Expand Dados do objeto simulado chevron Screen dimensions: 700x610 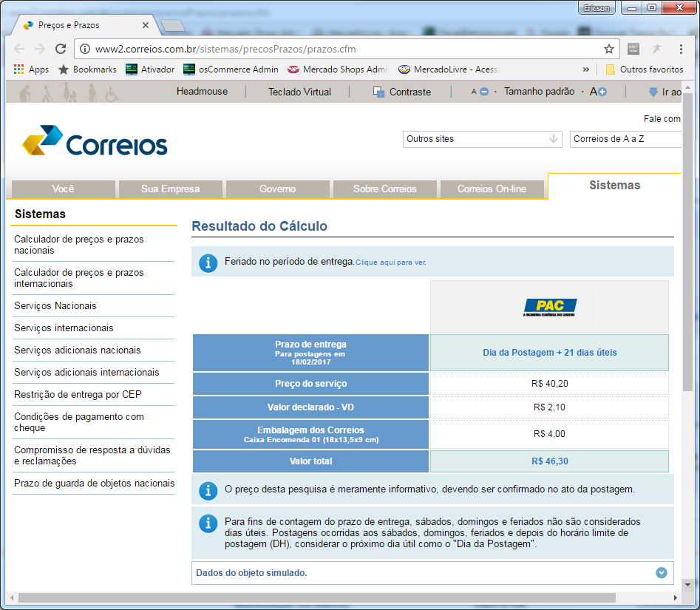[x=661, y=572]
